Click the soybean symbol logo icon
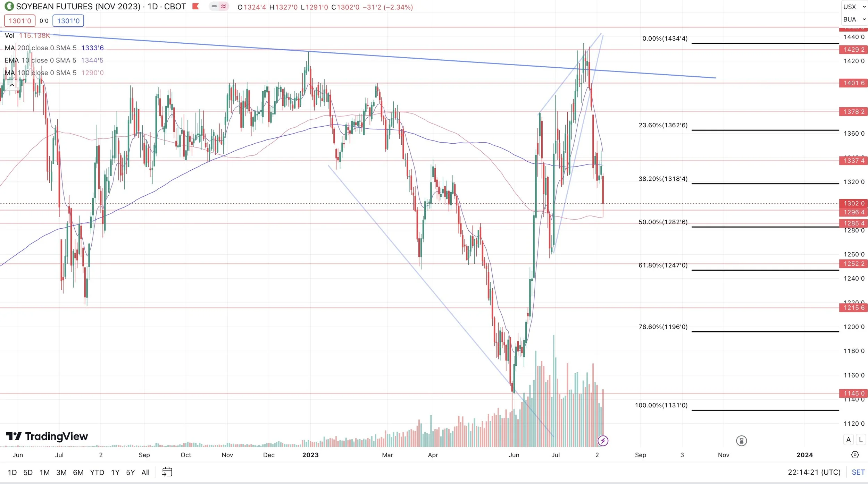 (x=9, y=6)
